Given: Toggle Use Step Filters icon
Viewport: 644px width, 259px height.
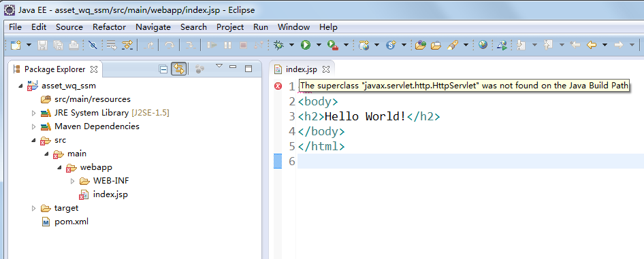Looking at the screenshot, I should [x=128, y=45].
